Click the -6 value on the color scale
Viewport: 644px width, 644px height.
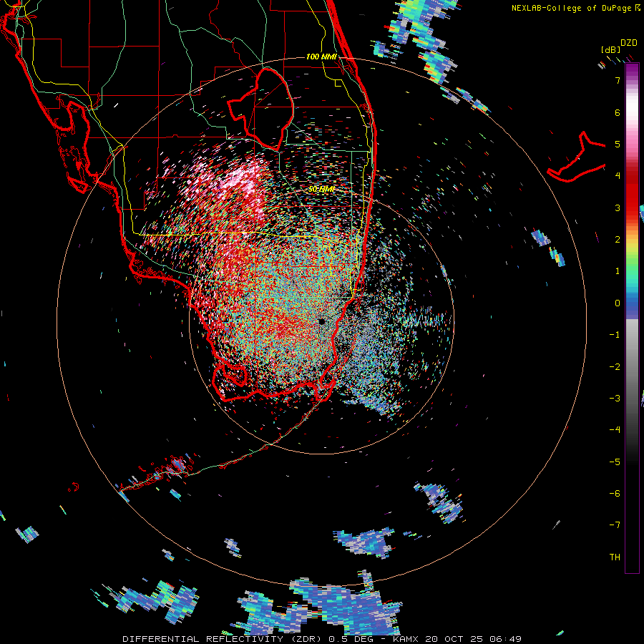[615, 494]
